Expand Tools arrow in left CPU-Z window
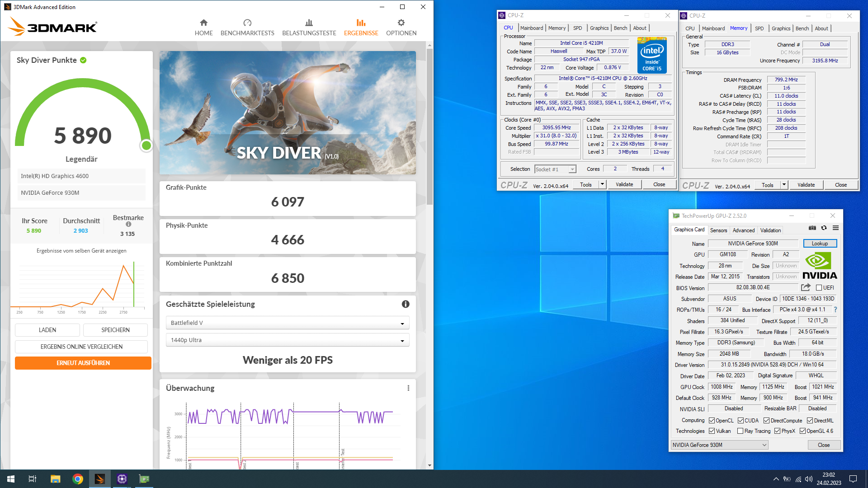868x488 pixels. point(602,184)
